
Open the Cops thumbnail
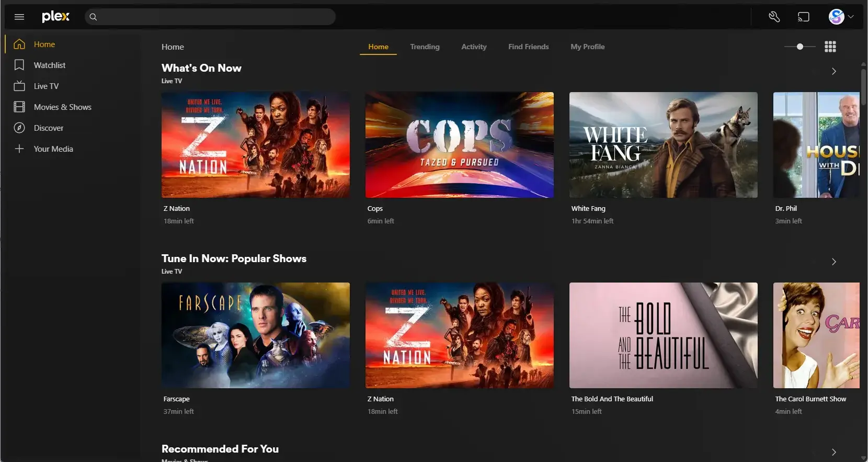tap(460, 145)
